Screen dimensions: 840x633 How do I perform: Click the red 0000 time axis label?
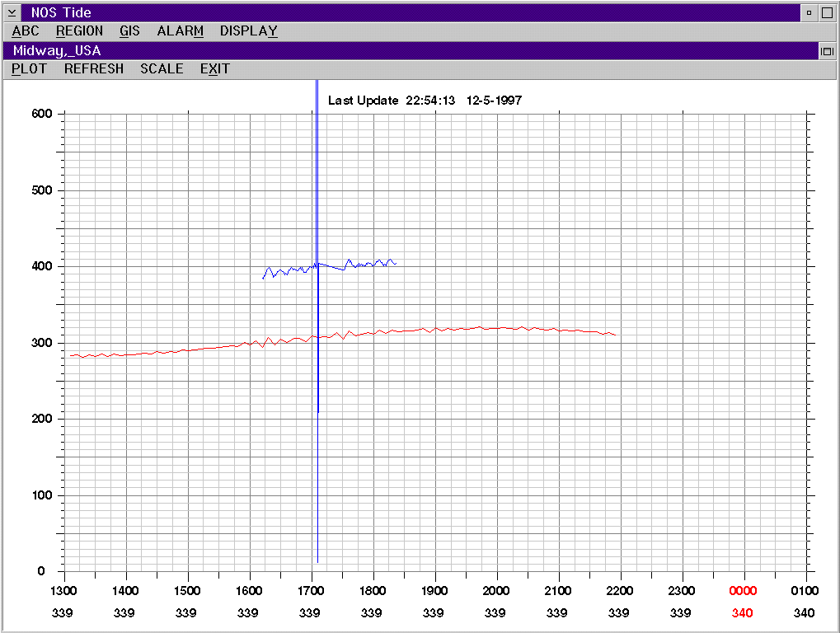(x=743, y=591)
